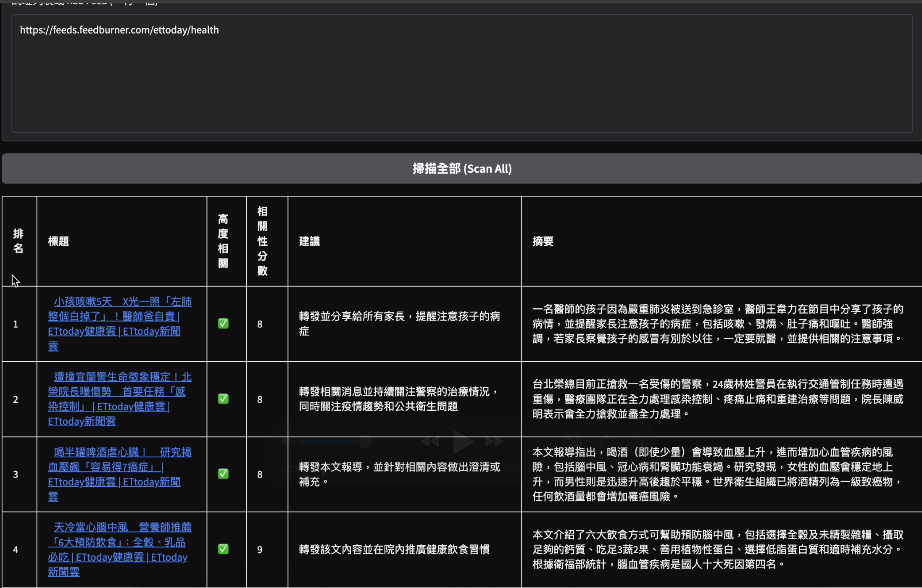Click the faint speaker volume icon
The height and width of the screenshot is (588, 922).
289,441
